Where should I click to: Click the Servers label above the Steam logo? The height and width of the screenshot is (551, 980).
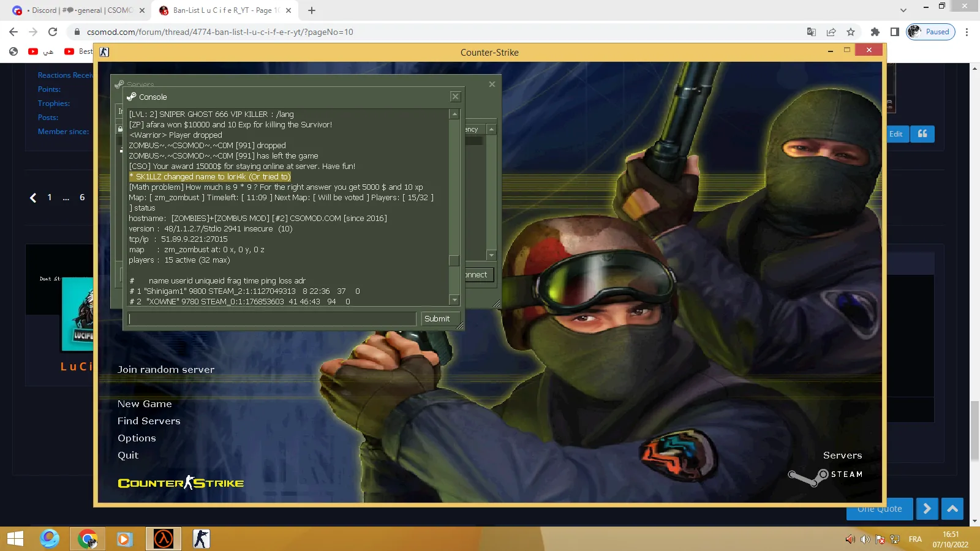[x=842, y=455]
